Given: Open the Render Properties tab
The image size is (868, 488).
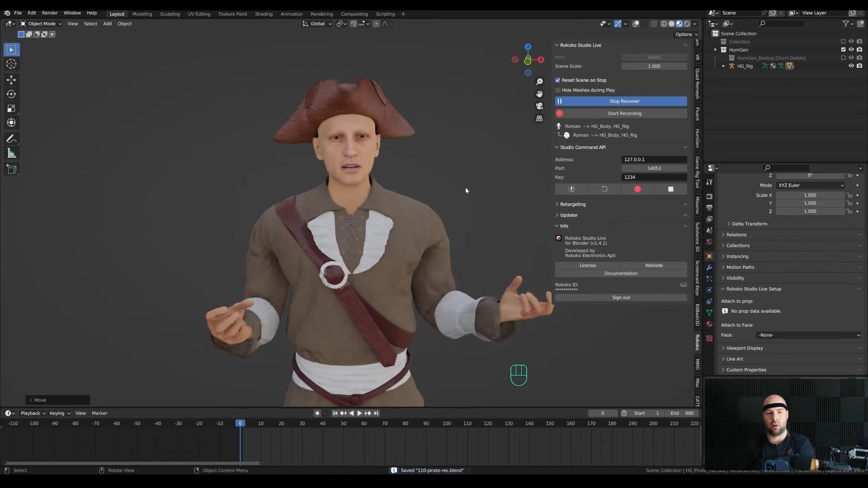Looking at the screenshot, I should pos(709,196).
